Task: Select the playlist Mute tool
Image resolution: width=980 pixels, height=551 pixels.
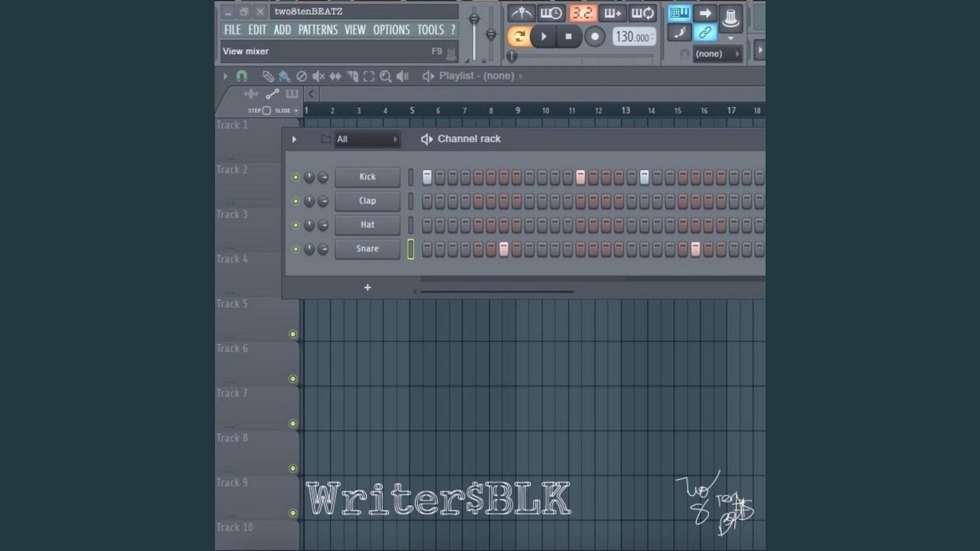Action: (x=318, y=76)
